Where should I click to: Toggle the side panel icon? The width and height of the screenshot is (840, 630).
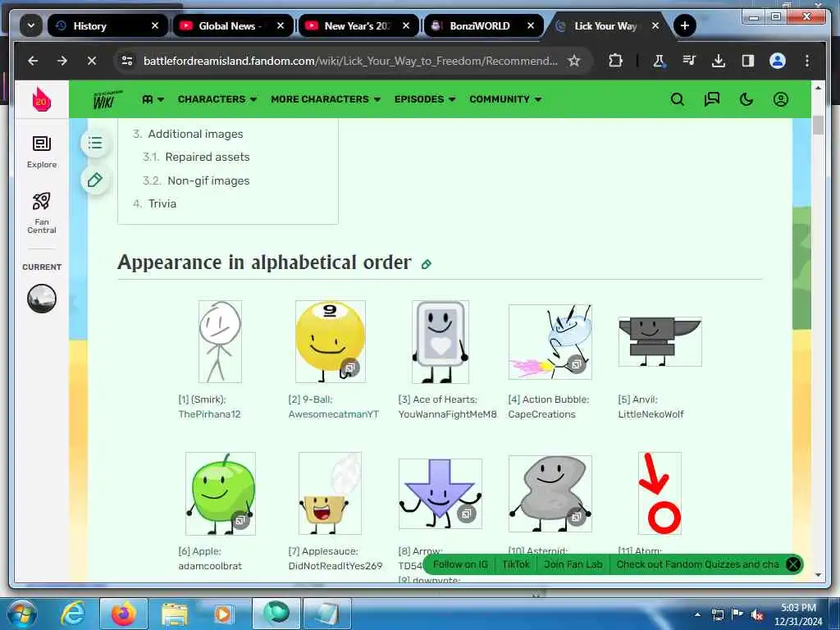click(748, 61)
